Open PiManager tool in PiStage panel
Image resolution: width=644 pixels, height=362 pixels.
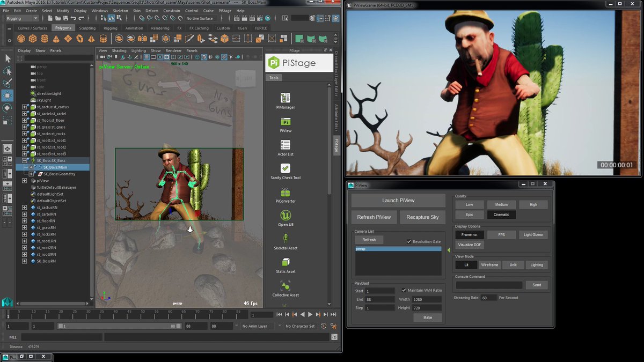pos(286,98)
